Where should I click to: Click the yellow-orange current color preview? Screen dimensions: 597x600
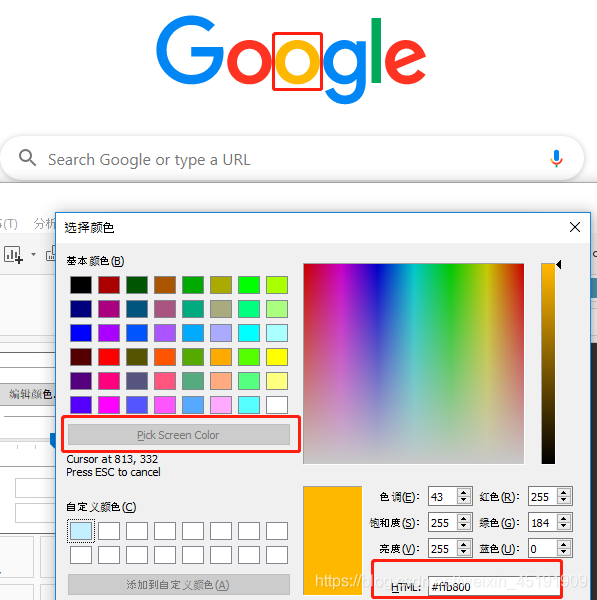pyautogui.click(x=333, y=540)
